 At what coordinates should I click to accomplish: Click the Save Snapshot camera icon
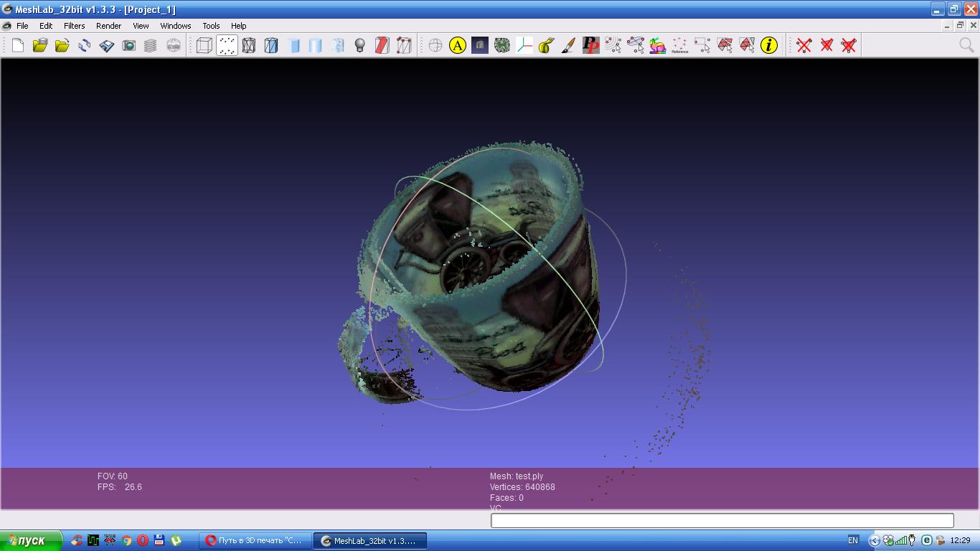pos(128,45)
